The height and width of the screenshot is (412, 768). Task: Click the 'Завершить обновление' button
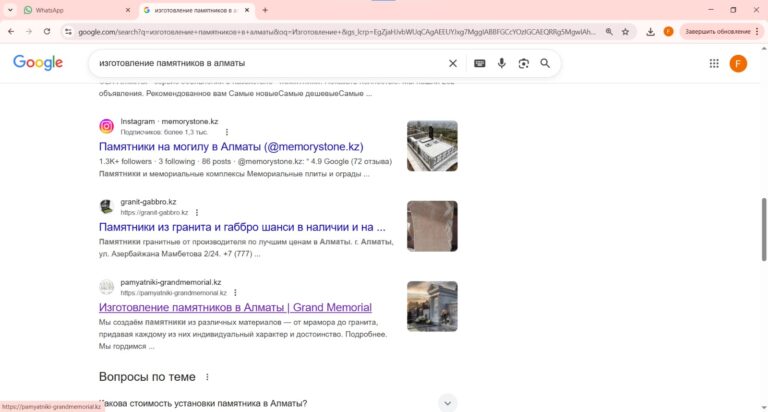[716, 31]
